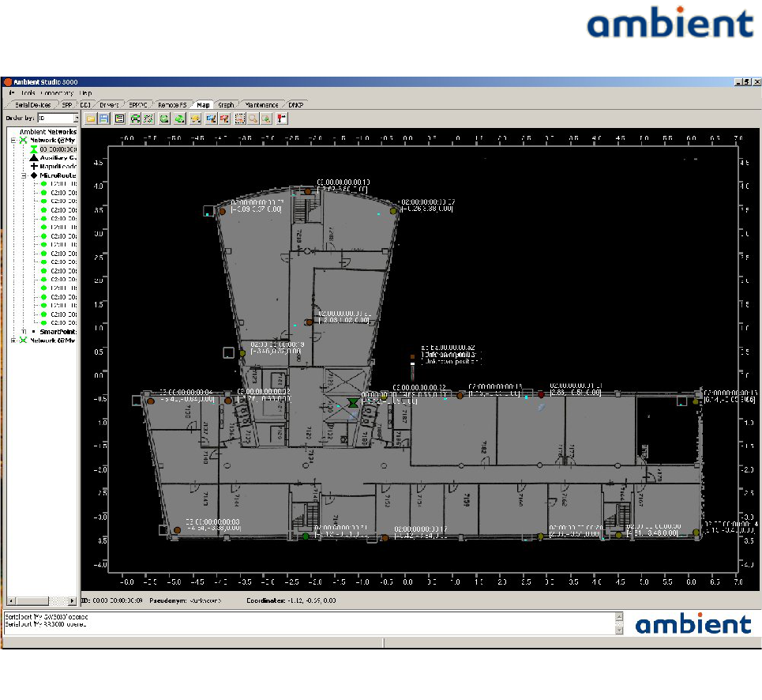Select the hourglass 00:00:00:00 gateway tree item
Screen dimensions: 762x700
pos(54,149)
